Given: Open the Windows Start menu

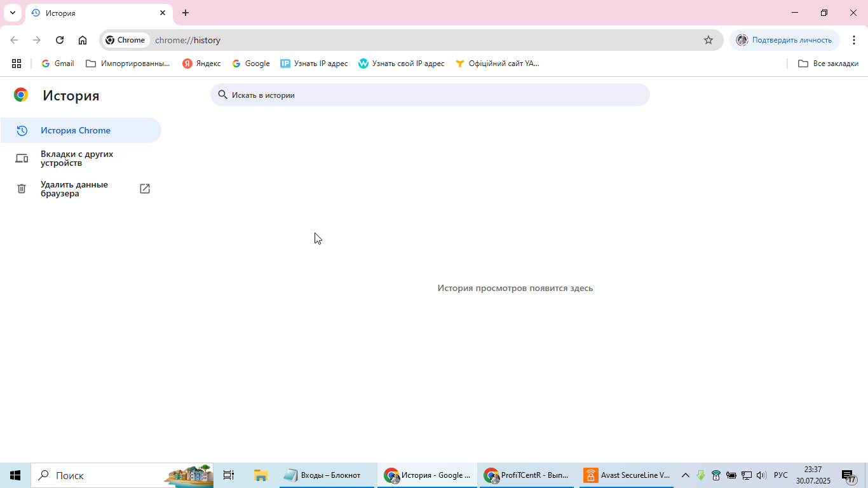Looking at the screenshot, I should 15,475.
